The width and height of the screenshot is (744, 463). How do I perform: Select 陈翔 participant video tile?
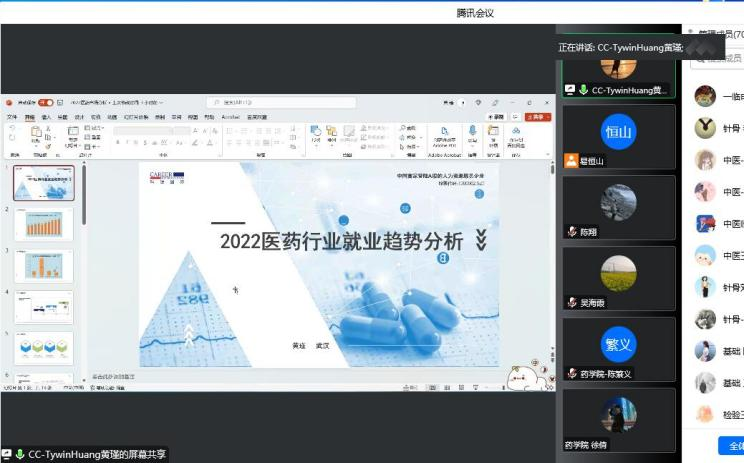click(618, 205)
